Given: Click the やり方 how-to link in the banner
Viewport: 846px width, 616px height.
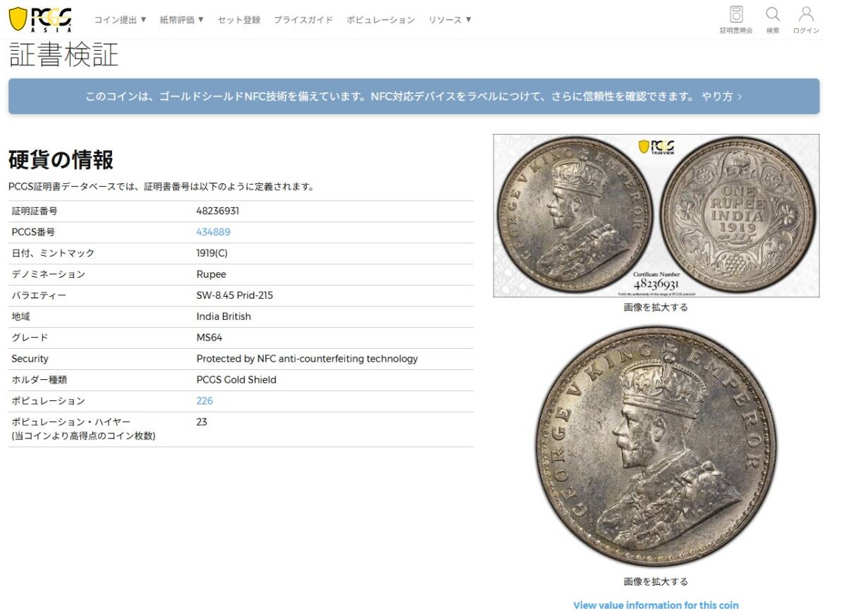Looking at the screenshot, I should pos(717,97).
